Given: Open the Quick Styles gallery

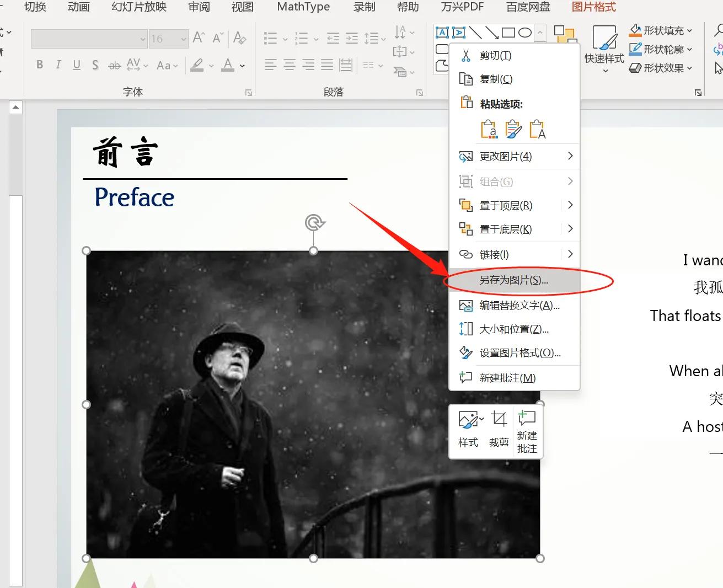Looking at the screenshot, I should tap(604, 49).
